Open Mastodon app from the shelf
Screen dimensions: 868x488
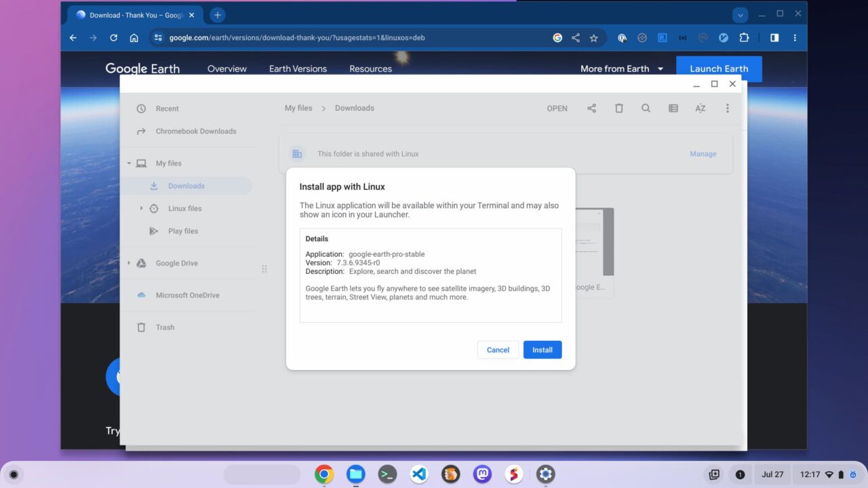482,474
